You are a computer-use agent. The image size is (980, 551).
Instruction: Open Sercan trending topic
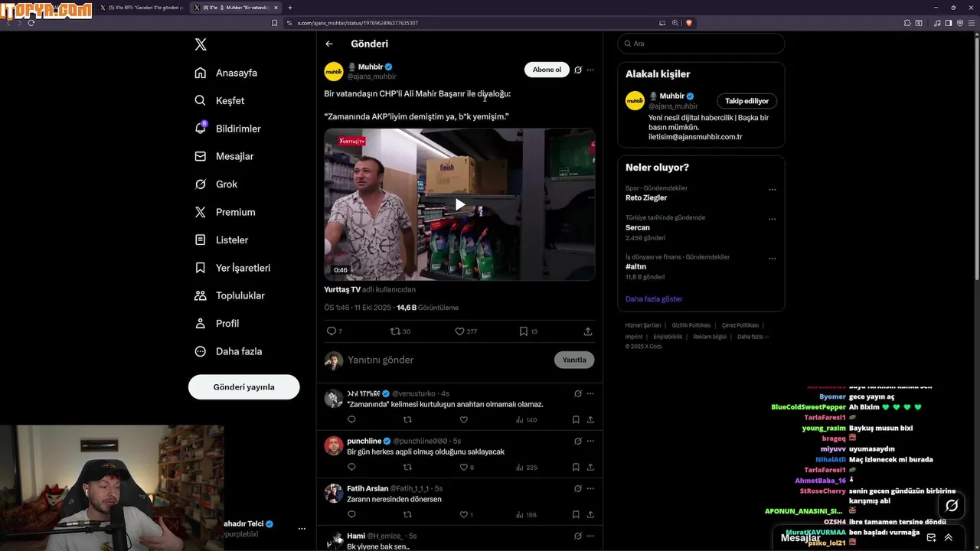pos(638,227)
